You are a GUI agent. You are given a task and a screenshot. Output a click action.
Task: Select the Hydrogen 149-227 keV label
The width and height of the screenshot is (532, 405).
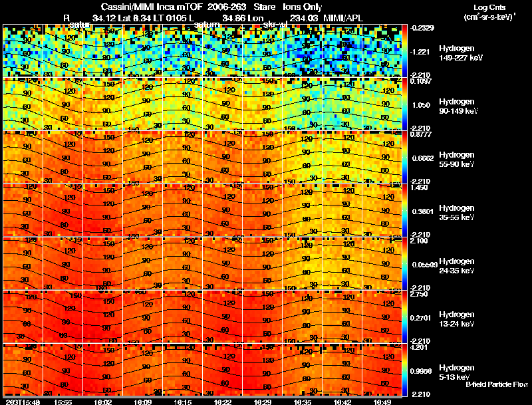(x=461, y=53)
